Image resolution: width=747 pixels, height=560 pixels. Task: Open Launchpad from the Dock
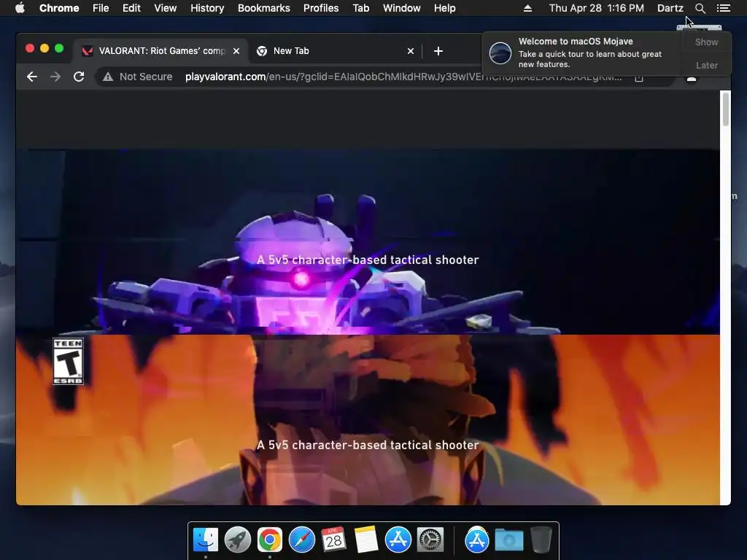(237, 540)
